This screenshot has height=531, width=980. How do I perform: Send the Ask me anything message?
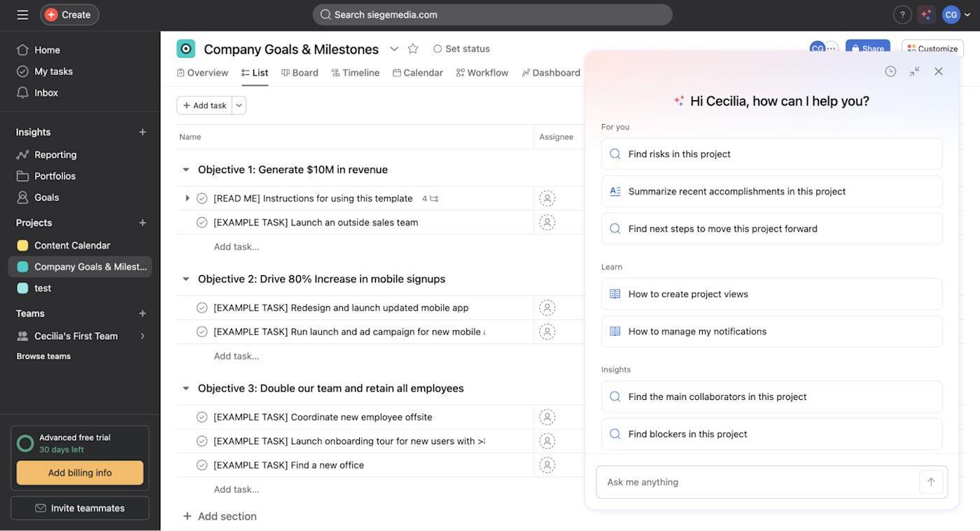click(931, 482)
